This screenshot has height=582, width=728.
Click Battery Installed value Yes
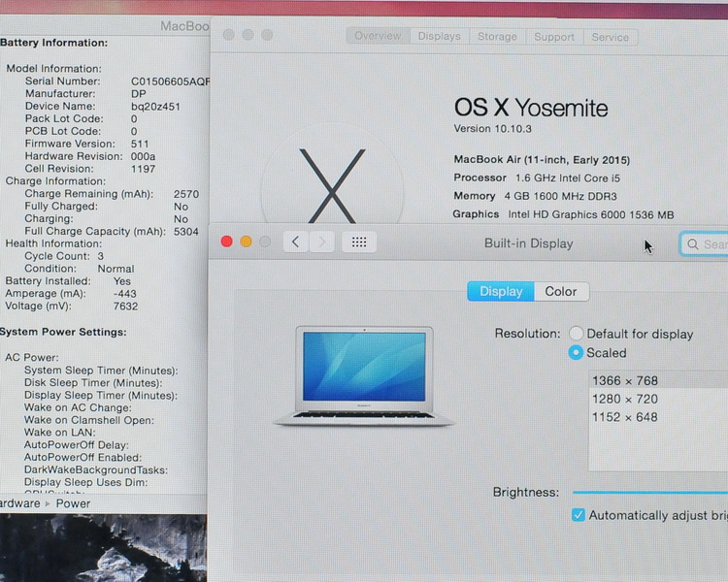coord(122,281)
